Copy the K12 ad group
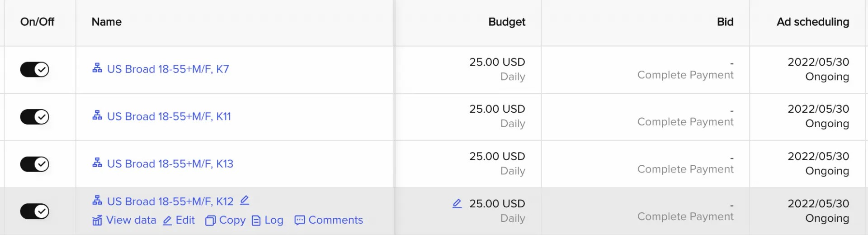 pyautogui.click(x=225, y=220)
